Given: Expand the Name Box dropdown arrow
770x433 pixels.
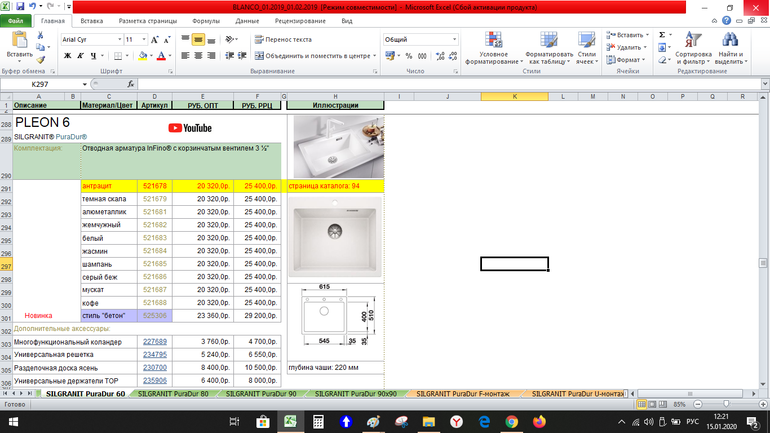Looking at the screenshot, I should point(73,84).
